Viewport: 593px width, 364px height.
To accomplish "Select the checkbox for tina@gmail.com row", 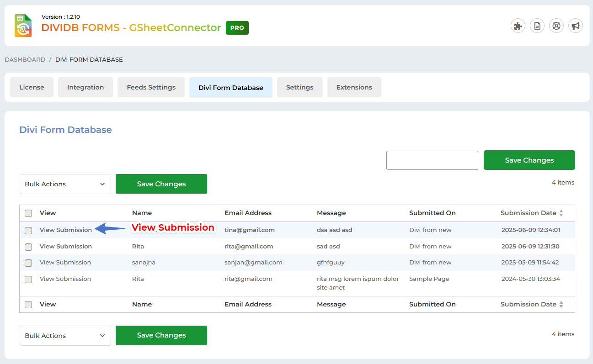I will coord(28,231).
